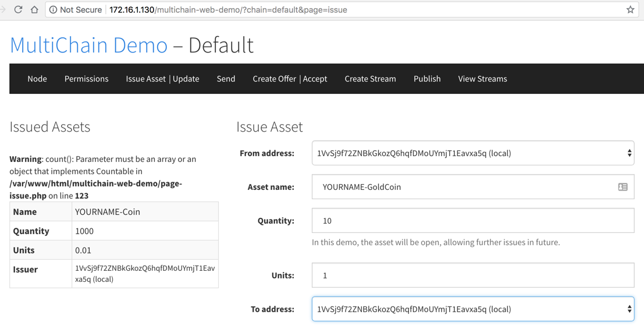Go to the browser home page icon
The width and height of the screenshot is (644, 325).
point(34,9)
